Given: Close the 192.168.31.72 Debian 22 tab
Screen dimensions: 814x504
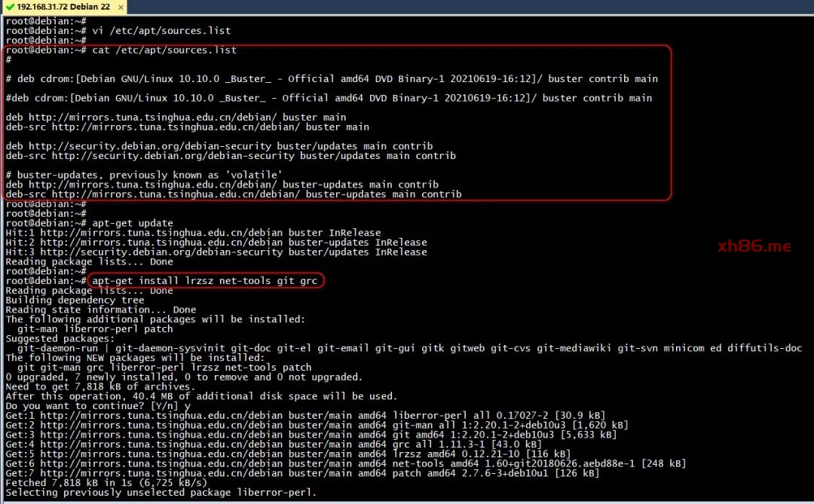Looking at the screenshot, I should click(x=121, y=7).
